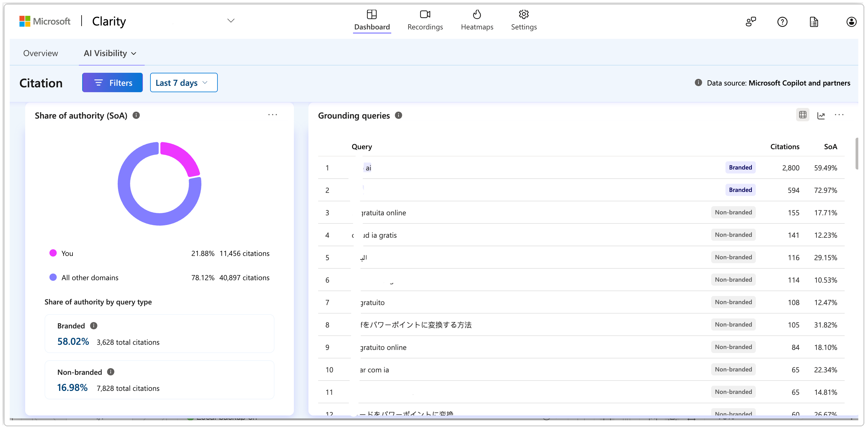Click the Branded tag in row 1
868x430 pixels.
740,167
